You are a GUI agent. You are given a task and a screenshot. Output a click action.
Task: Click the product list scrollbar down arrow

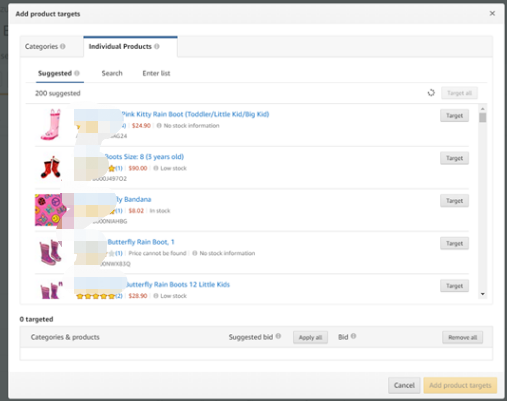click(482, 294)
